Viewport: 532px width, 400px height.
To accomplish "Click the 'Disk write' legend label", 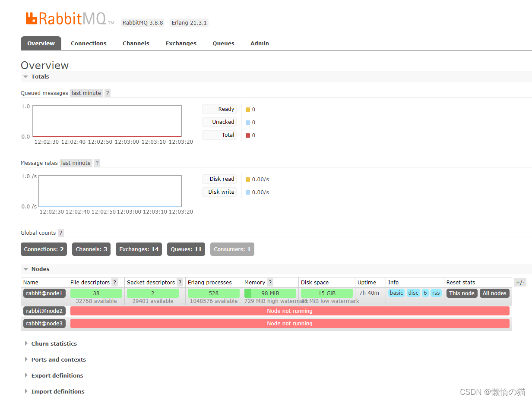I will (x=219, y=192).
